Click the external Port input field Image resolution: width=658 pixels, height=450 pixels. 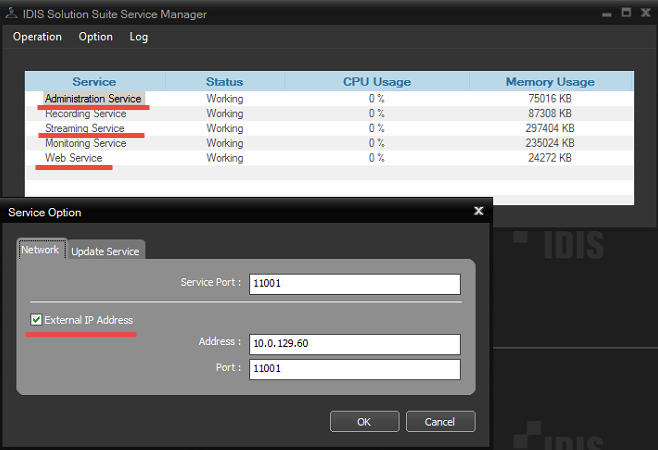[x=354, y=369]
